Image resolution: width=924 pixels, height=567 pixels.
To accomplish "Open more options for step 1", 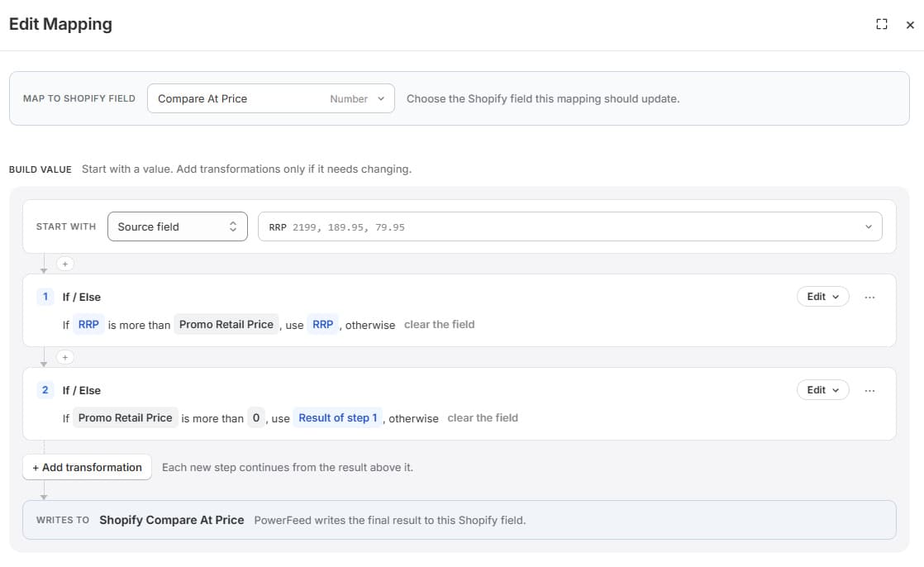I will pyautogui.click(x=869, y=297).
